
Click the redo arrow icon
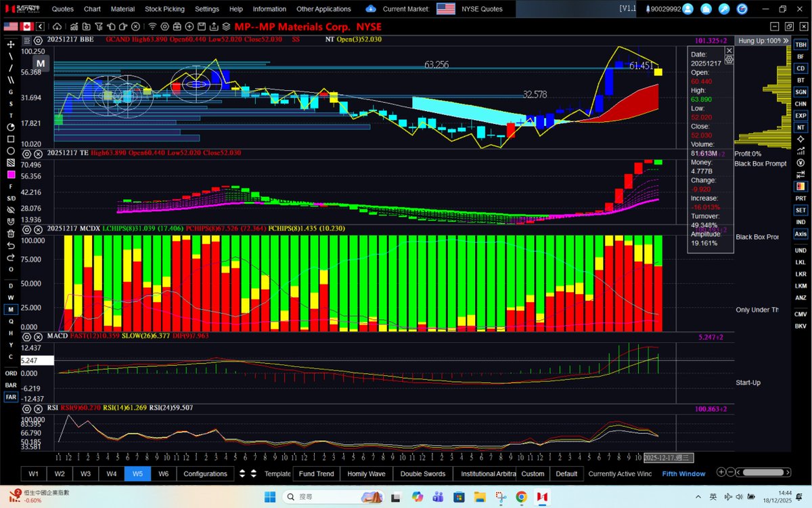click(11, 257)
